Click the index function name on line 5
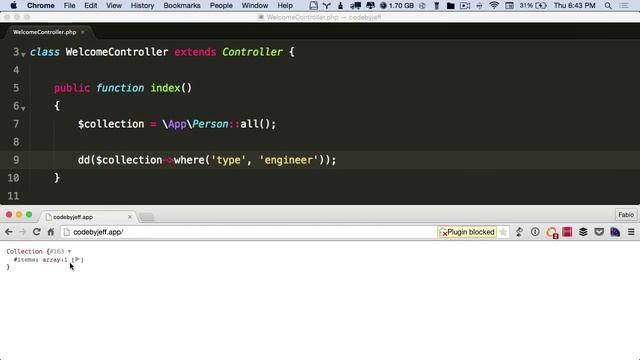Viewport: 640px width, 360px height. pos(165,88)
